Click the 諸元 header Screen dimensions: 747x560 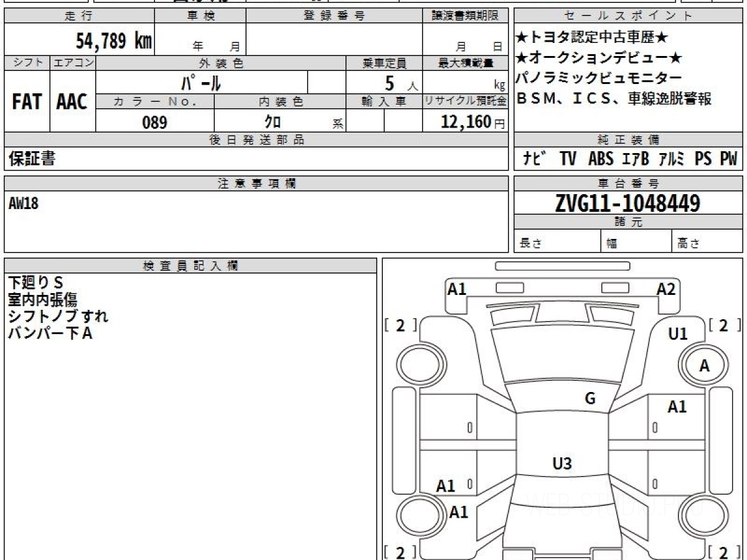click(628, 222)
